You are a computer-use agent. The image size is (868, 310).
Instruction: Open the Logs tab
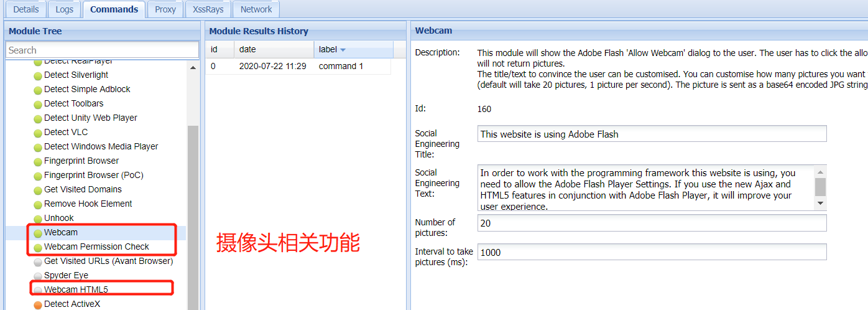tap(64, 9)
